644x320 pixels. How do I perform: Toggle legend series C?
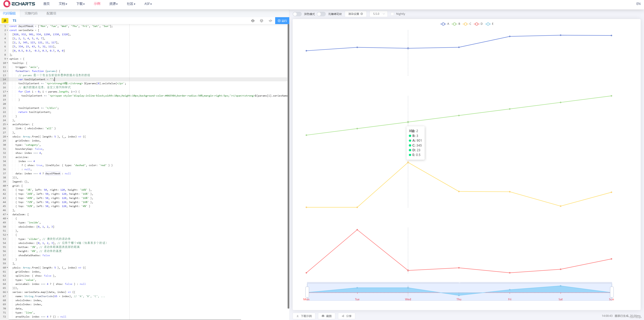click(x=467, y=24)
